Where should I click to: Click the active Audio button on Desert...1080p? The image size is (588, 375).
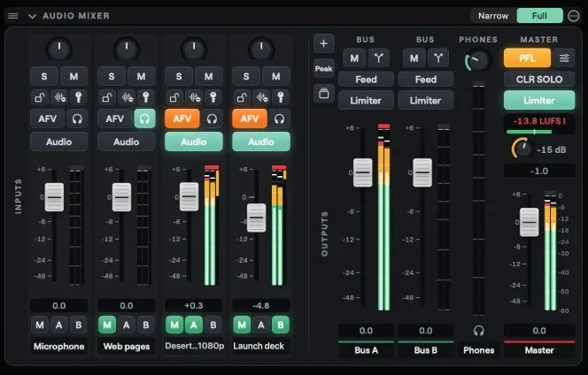click(194, 142)
